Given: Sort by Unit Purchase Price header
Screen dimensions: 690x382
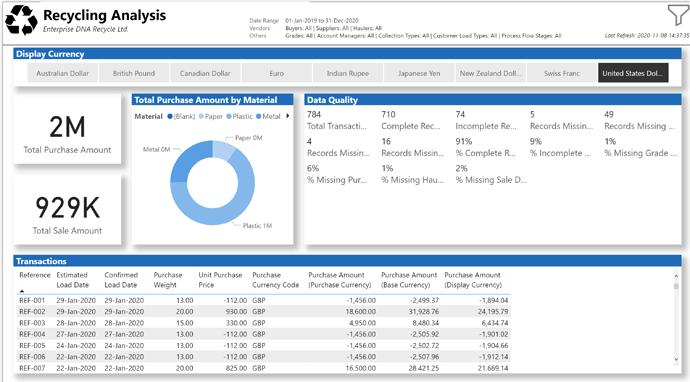Looking at the screenshot, I should point(220,280).
